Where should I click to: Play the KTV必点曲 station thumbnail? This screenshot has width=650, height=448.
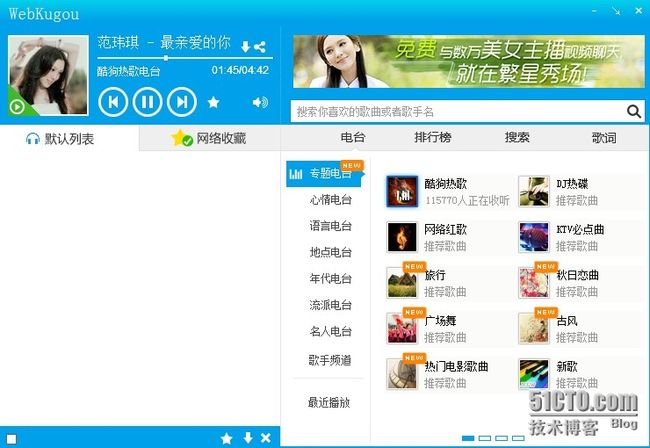click(534, 237)
